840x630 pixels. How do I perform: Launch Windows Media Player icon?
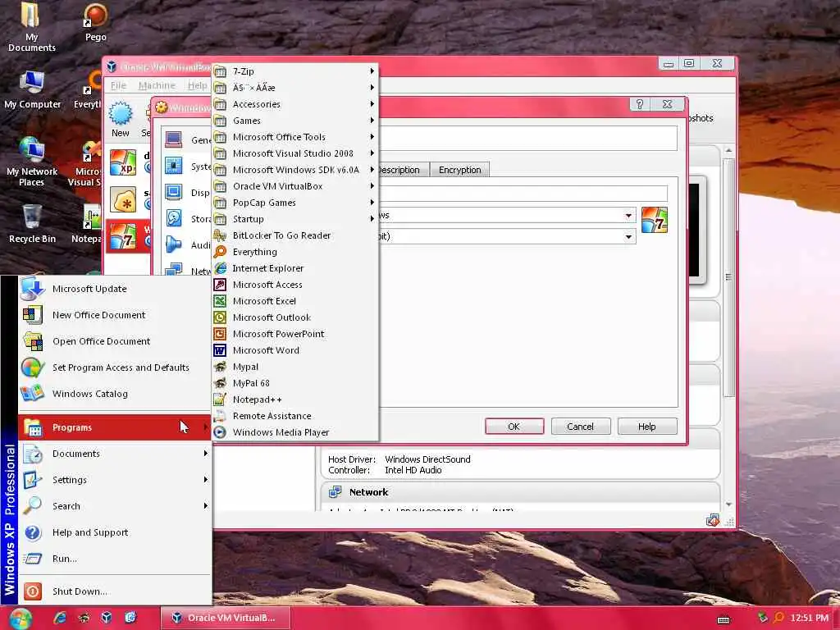pos(220,432)
